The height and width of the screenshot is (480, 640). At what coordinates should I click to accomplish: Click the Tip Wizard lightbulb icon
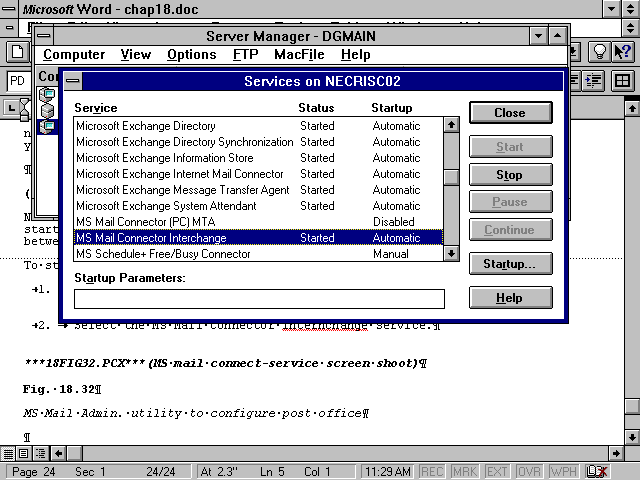pyautogui.click(x=599, y=52)
